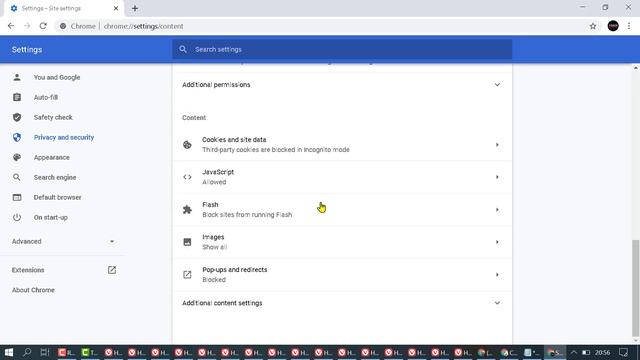Screen dimensions: 640x360
Task: Open Flash settings
Action: pos(342,209)
